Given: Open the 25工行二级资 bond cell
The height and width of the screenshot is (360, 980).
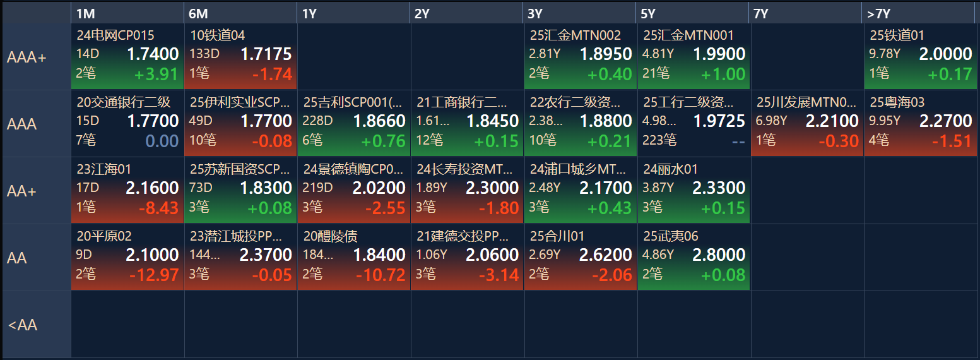Looking at the screenshot, I should tap(694, 124).
